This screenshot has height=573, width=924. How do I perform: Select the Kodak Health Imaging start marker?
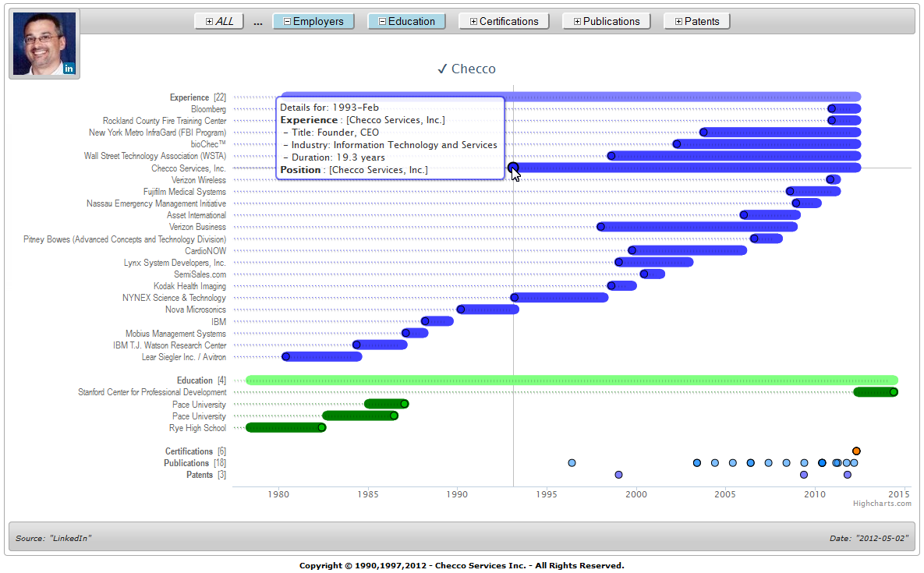click(x=611, y=285)
